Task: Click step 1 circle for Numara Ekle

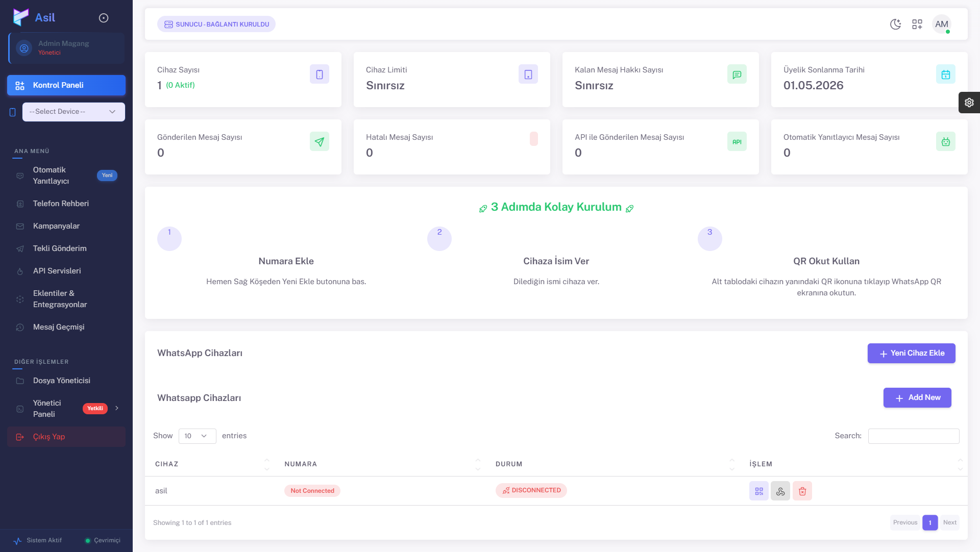Action: click(x=169, y=238)
